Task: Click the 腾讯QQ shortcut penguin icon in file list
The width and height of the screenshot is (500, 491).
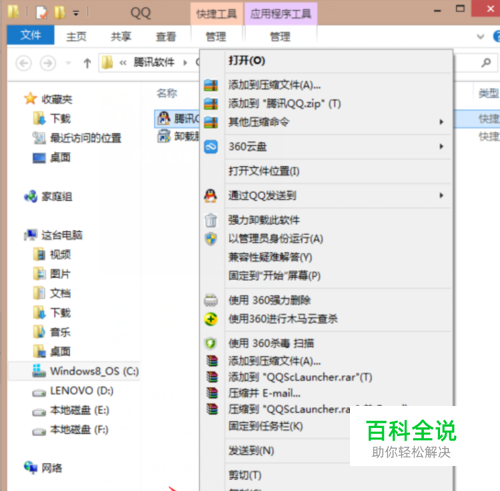Action: pyautogui.click(x=163, y=118)
